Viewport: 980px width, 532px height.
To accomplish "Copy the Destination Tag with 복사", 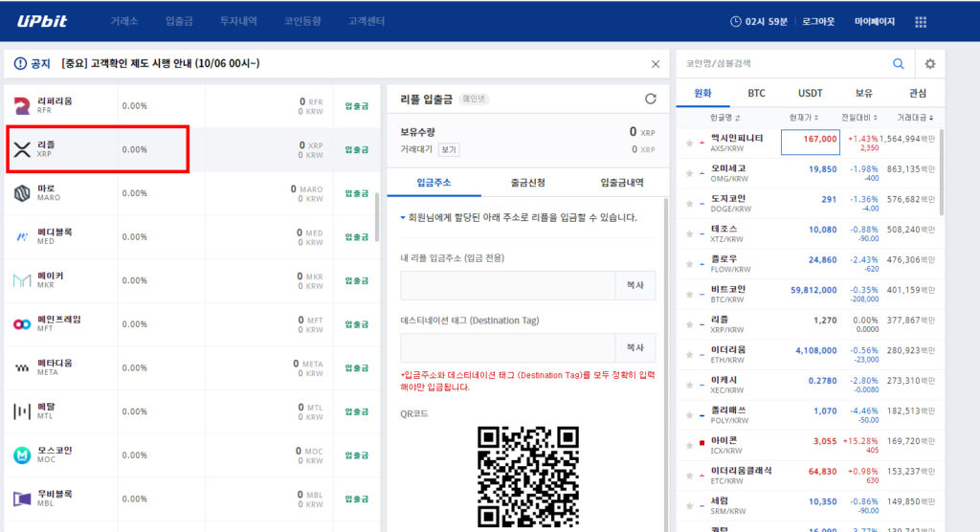I will click(x=635, y=347).
